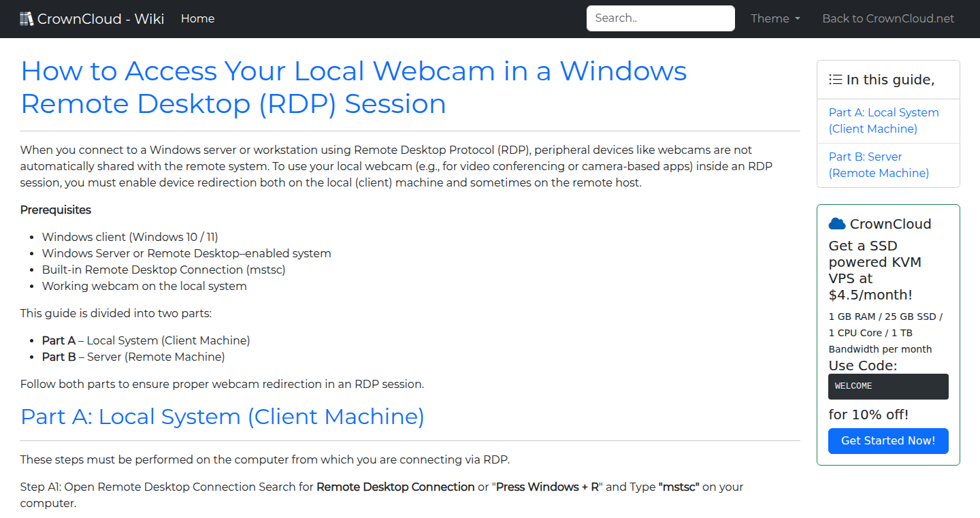
Task: Click the list icon beside In this guide
Action: click(x=835, y=80)
